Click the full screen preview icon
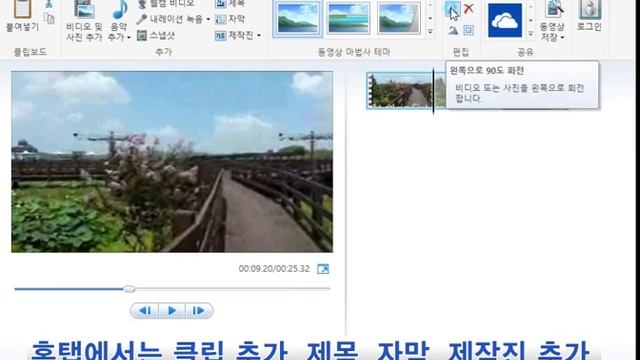Viewport: 640px width, 360px height. (323, 269)
